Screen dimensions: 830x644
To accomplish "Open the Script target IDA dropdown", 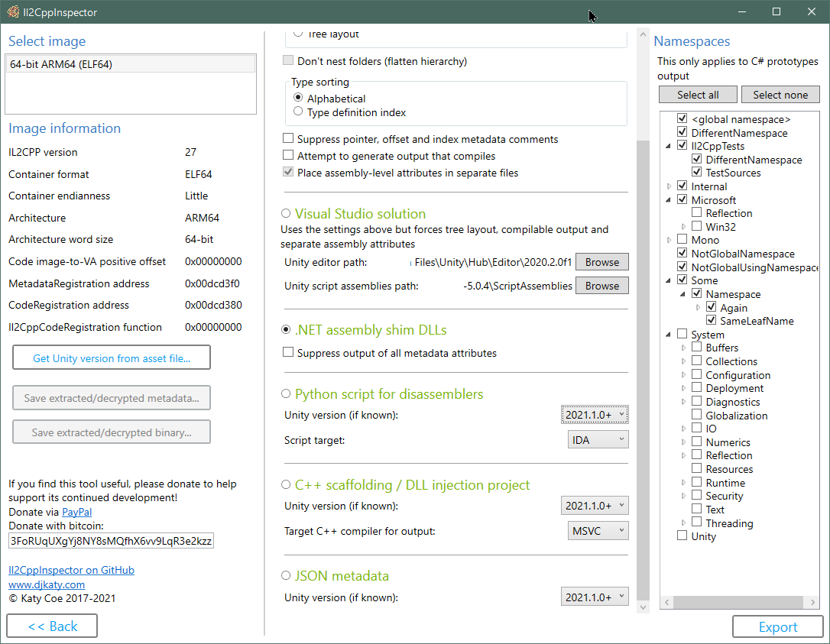I will coord(598,439).
